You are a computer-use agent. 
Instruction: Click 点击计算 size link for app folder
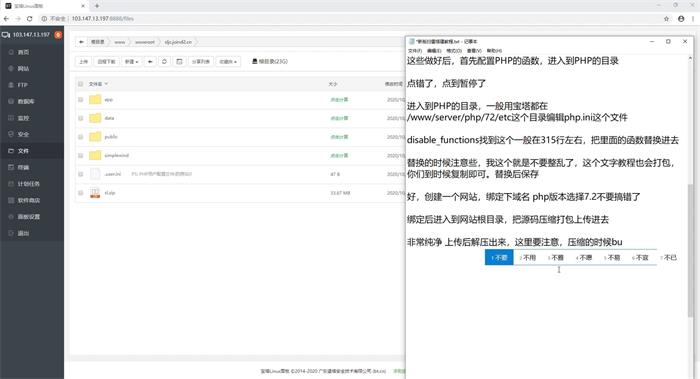[339, 100]
